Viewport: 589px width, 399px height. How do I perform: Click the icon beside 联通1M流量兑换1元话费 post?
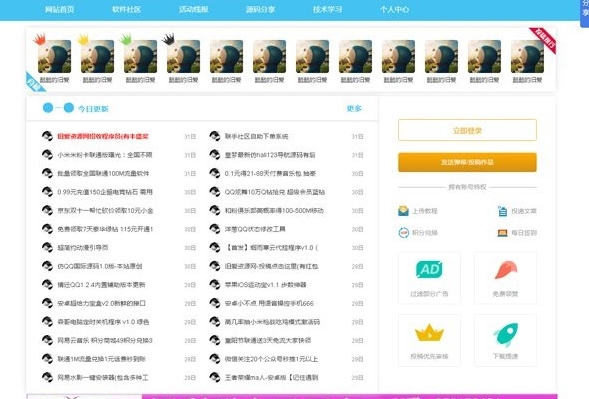(47, 359)
